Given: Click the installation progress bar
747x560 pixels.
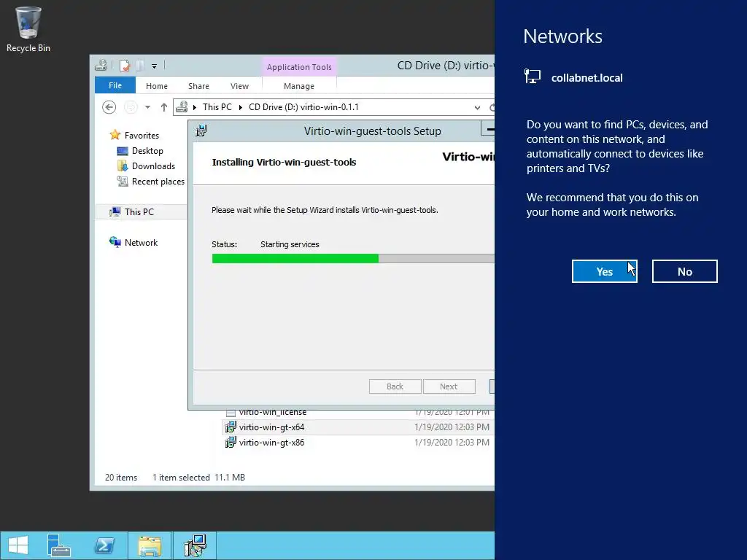Looking at the screenshot, I should [353, 259].
